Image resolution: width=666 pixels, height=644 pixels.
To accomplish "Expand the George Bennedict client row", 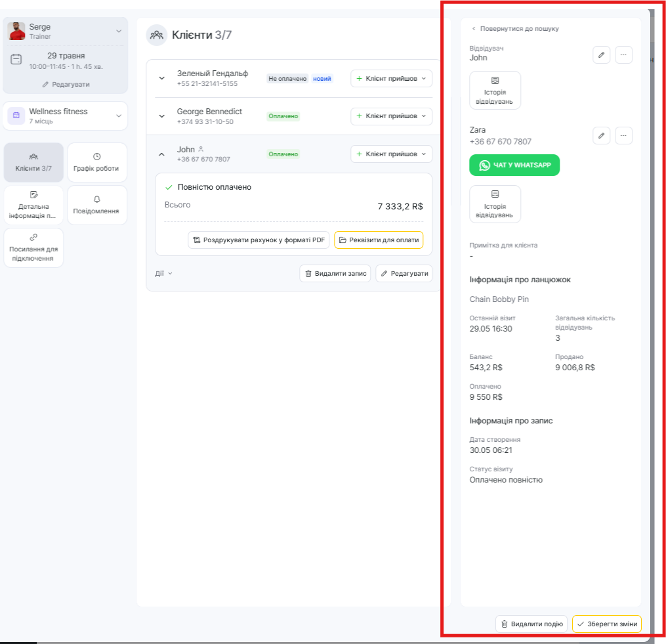I will click(162, 116).
